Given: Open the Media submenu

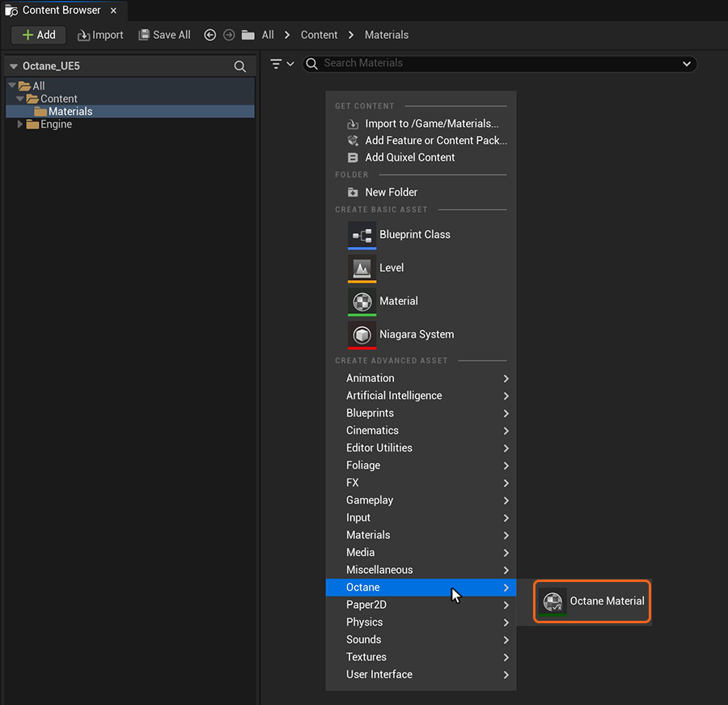Looking at the screenshot, I should coord(421,553).
